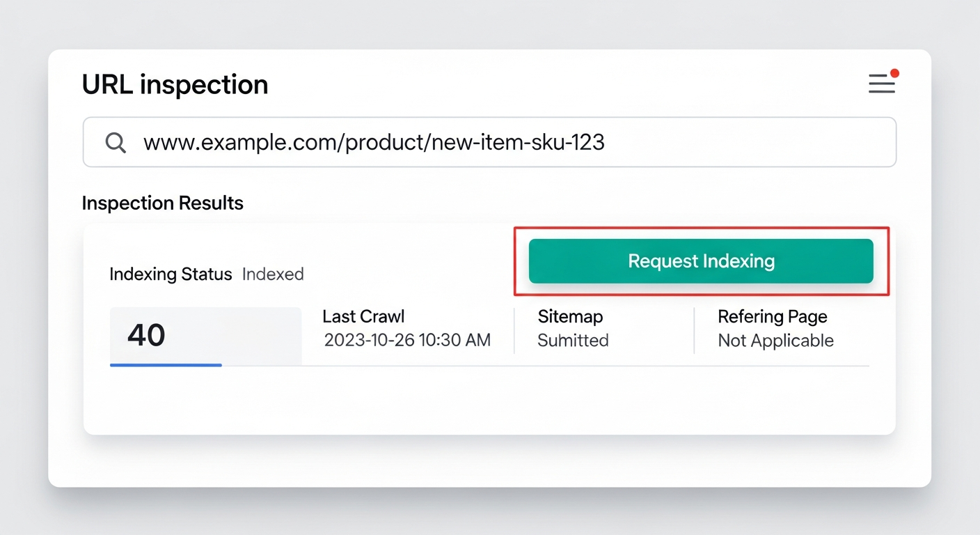Expand the Last Crawl details
This screenshot has height=535, width=980.
point(363,316)
